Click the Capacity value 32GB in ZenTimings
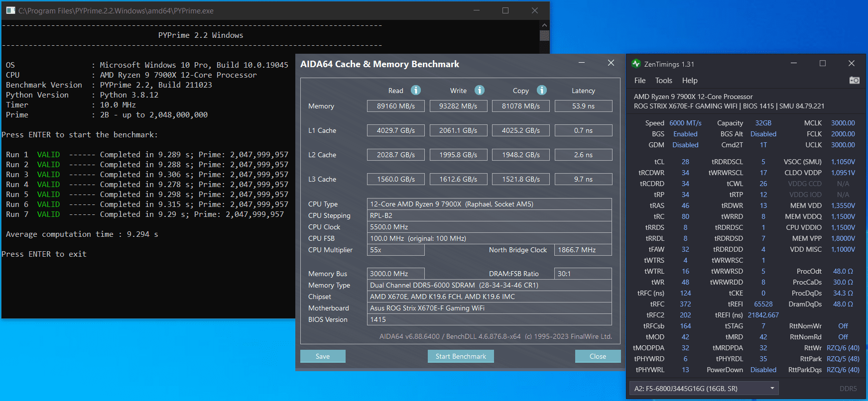 pyautogui.click(x=763, y=123)
